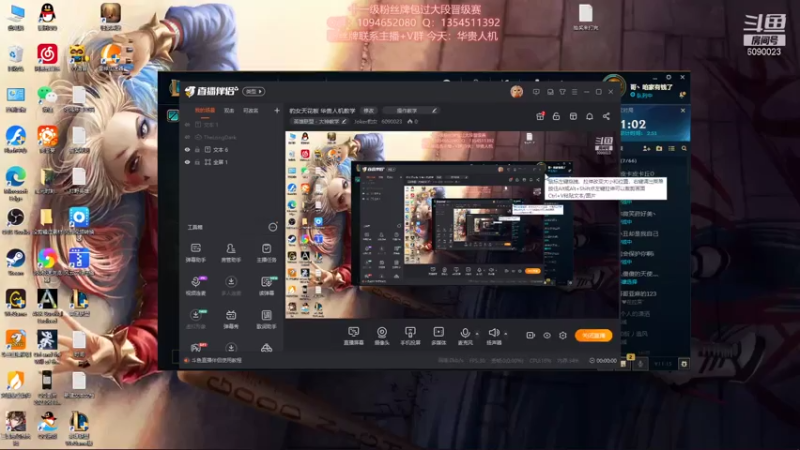Open list view icon in League client panel

point(671,148)
